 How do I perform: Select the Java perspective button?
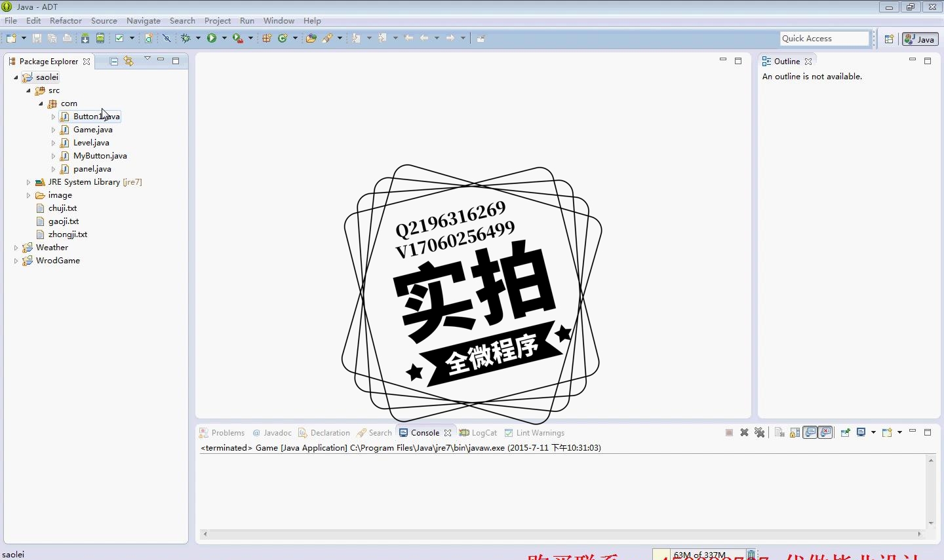click(x=920, y=39)
